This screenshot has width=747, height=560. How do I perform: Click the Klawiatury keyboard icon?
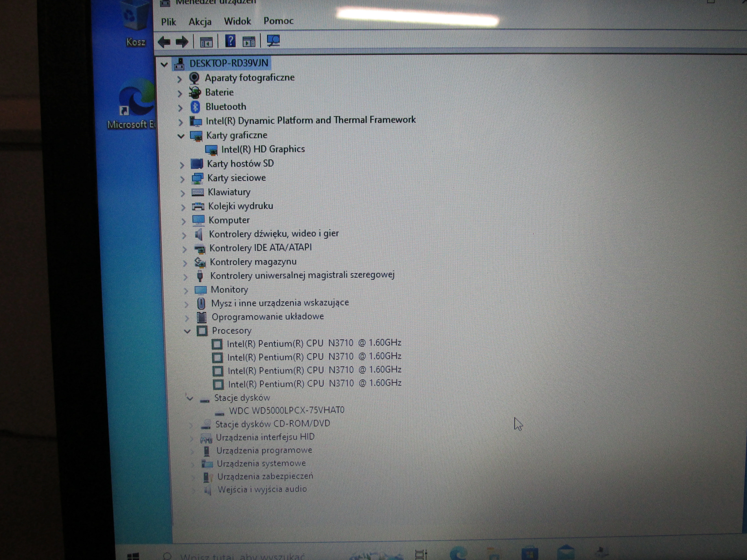click(198, 192)
